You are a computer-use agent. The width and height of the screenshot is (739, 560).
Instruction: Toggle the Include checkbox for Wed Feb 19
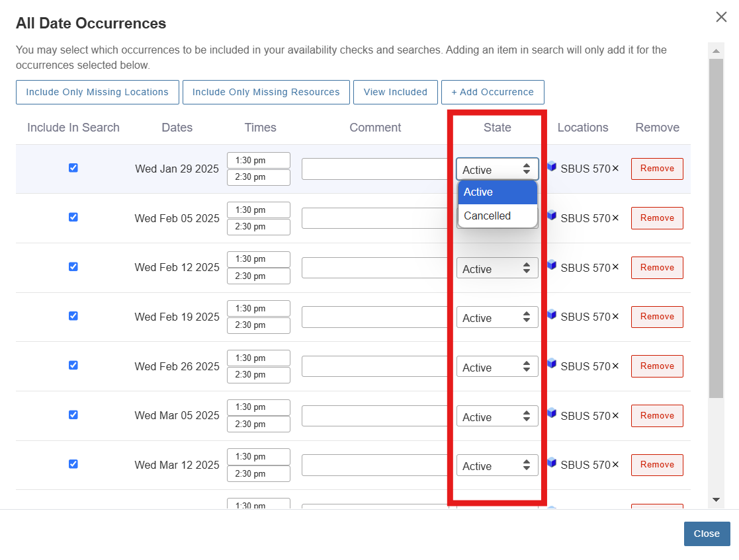point(73,316)
